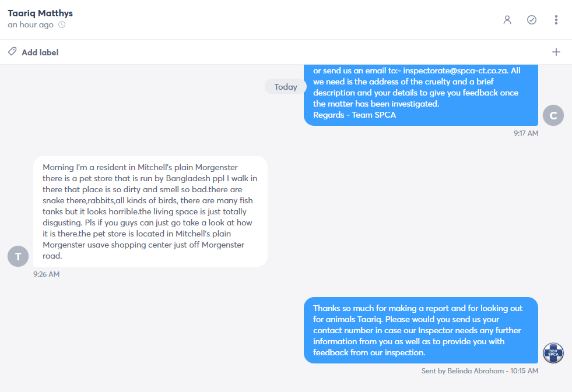Click the inspectorate@spca-ct.co.za email address
Viewport: 572px width, 392px height.
pyautogui.click(x=455, y=70)
